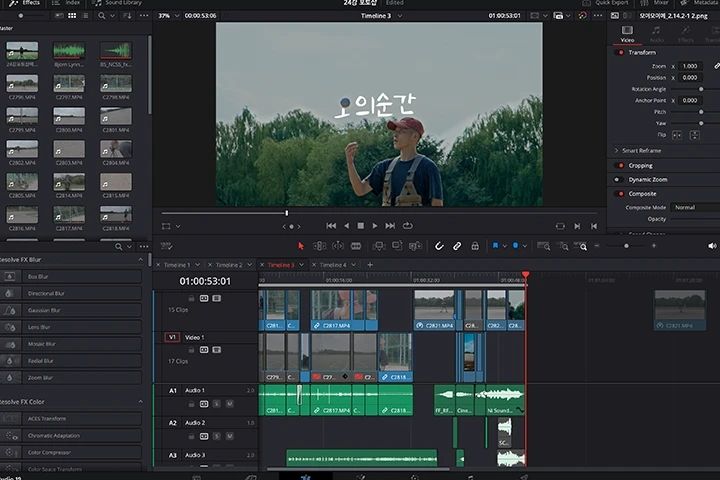Viewport: 720px width, 480px height.
Task: Open the Sound Library panel
Action: click(118, 3)
